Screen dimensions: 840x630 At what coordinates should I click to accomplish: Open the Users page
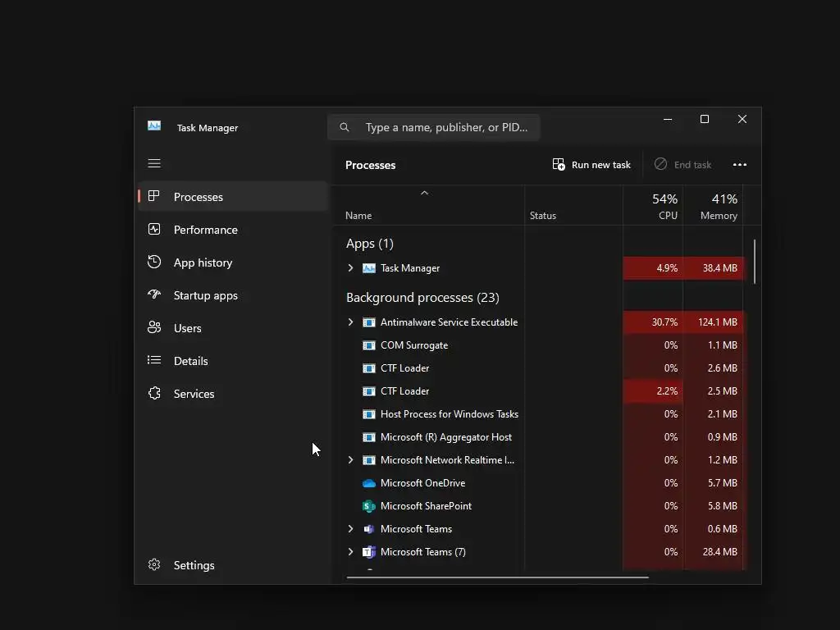click(233, 328)
